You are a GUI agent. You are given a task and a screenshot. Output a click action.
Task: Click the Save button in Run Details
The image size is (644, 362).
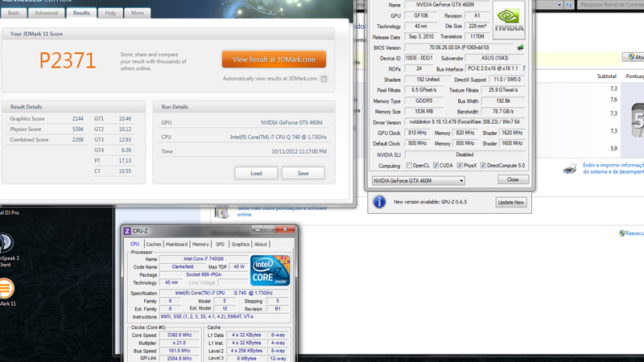[303, 173]
